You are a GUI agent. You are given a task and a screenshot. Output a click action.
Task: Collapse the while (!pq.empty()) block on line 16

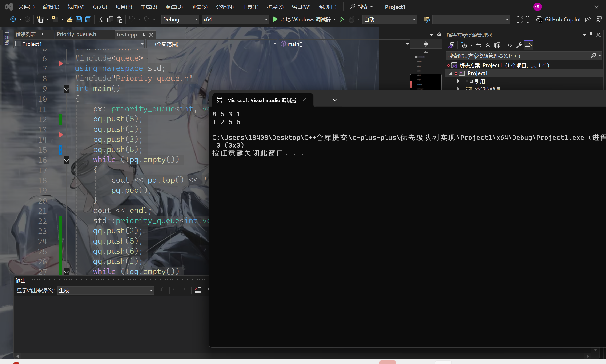(x=66, y=160)
